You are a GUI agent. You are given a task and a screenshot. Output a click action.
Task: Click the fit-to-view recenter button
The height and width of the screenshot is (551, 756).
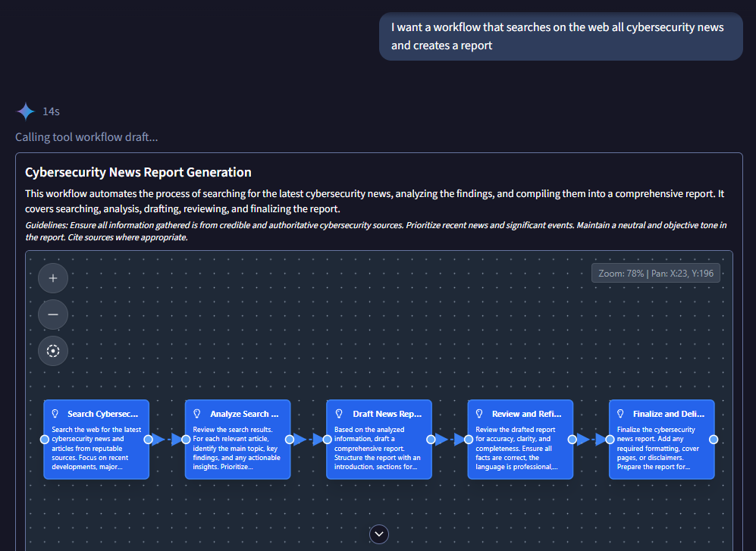click(53, 351)
